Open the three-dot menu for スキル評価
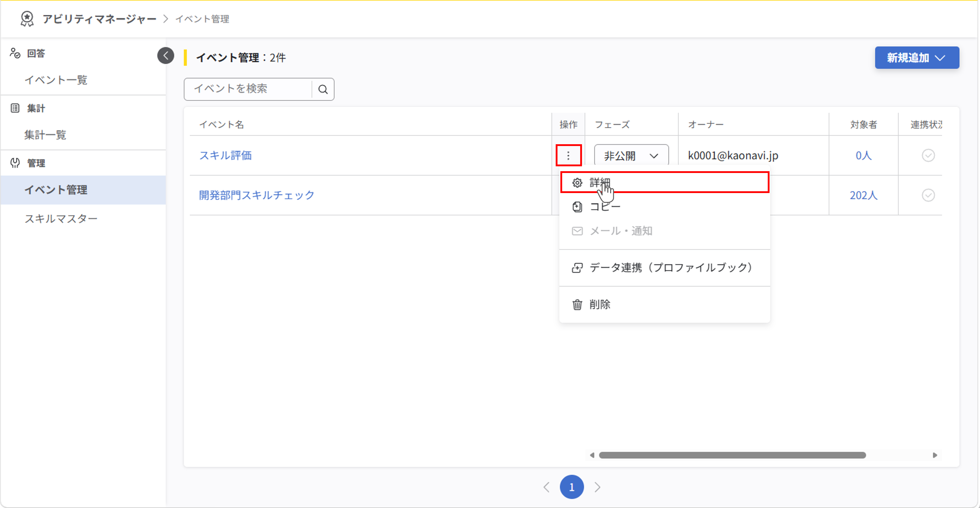 click(x=568, y=155)
